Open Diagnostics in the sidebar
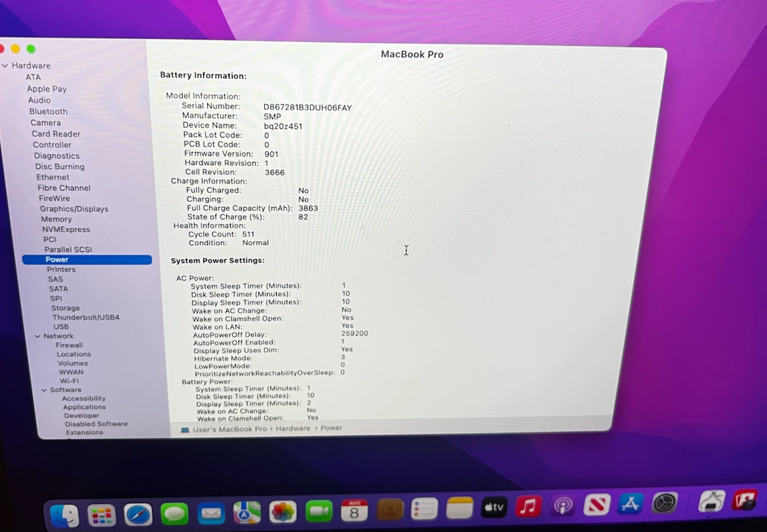Image resolution: width=767 pixels, height=532 pixels. point(57,156)
